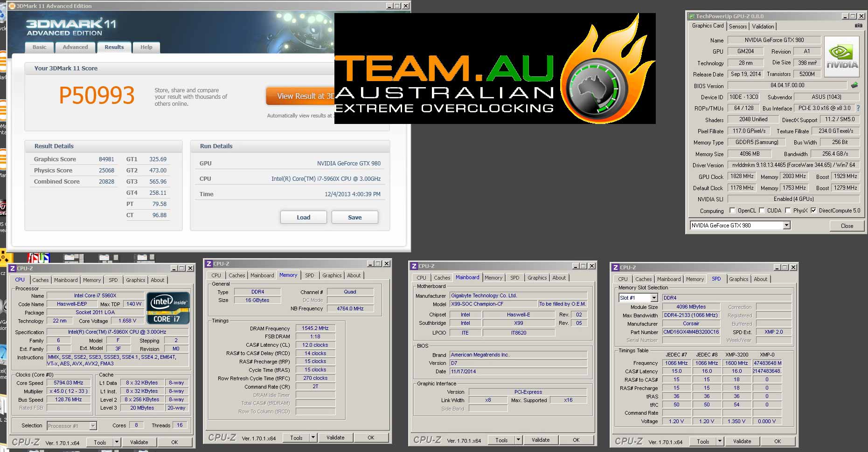The height and width of the screenshot is (452, 868).
Task: Click the NB Frequency value 4764.0 MHz
Action: [x=350, y=308]
